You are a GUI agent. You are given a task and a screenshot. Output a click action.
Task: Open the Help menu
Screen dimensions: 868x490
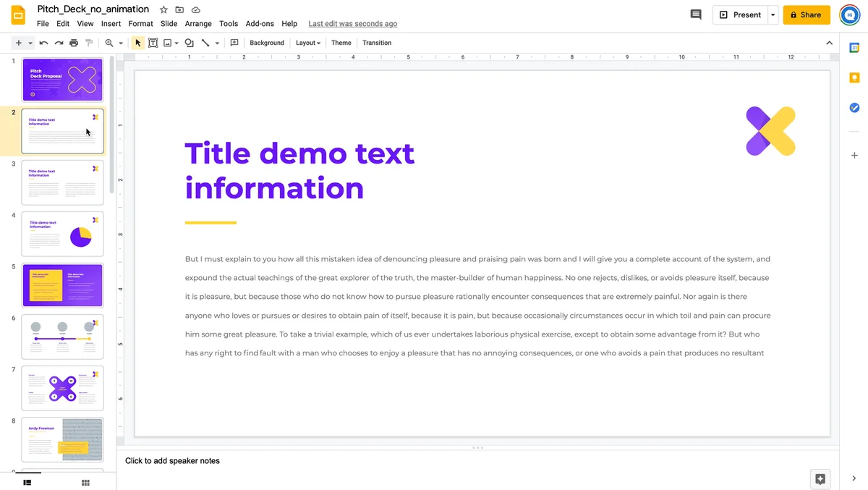[x=289, y=24]
